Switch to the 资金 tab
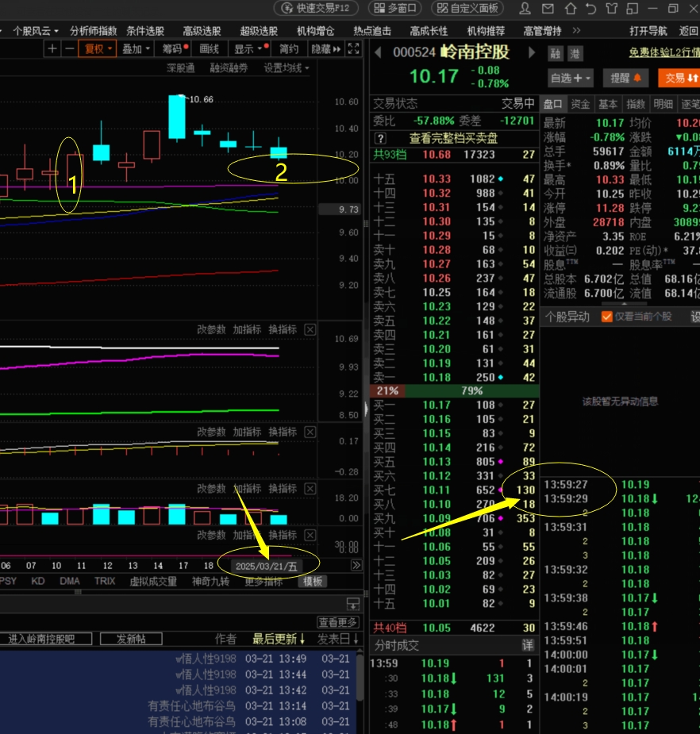700x734 pixels. click(x=580, y=104)
